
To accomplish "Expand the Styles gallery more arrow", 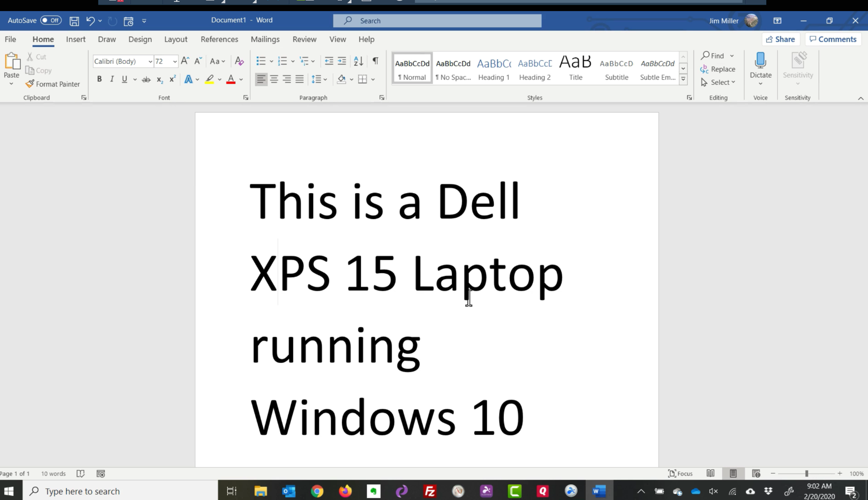I will tap(683, 79).
